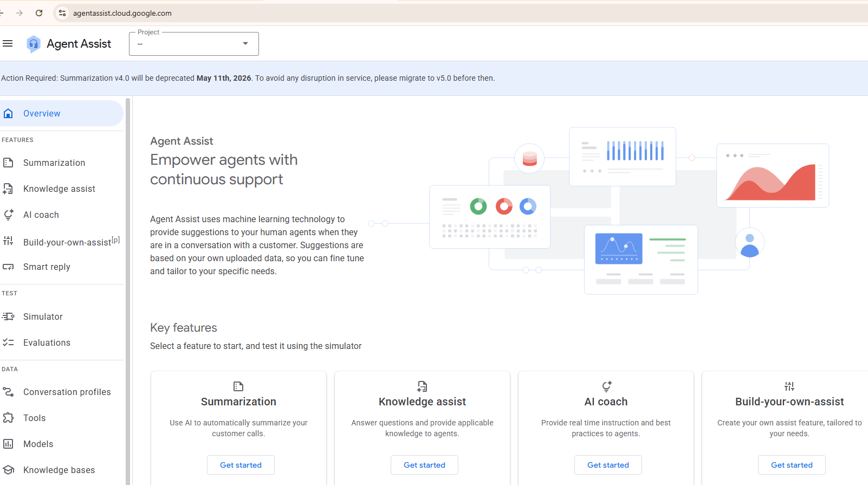The height and width of the screenshot is (485, 868).
Task: Click Get started under Summarization
Action: (241, 465)
